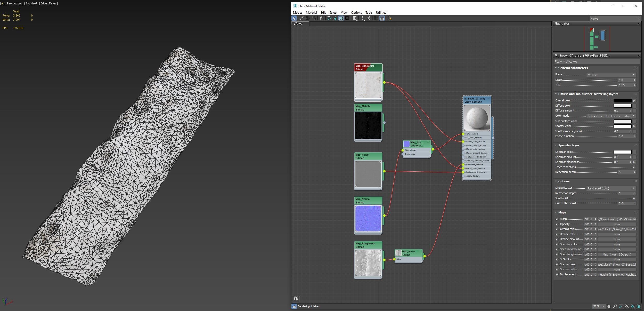Click the None button for Opacity map
644x311 pixels.
click(617, 224)
